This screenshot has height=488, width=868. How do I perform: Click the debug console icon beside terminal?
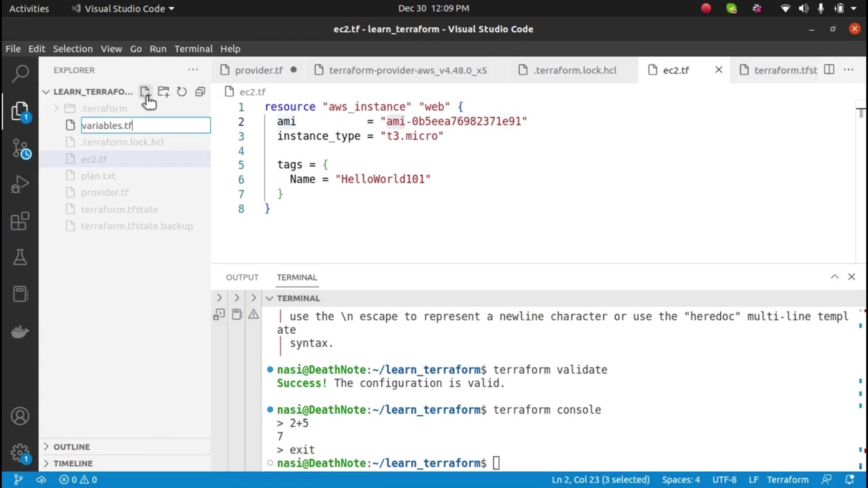pos(219,314)
